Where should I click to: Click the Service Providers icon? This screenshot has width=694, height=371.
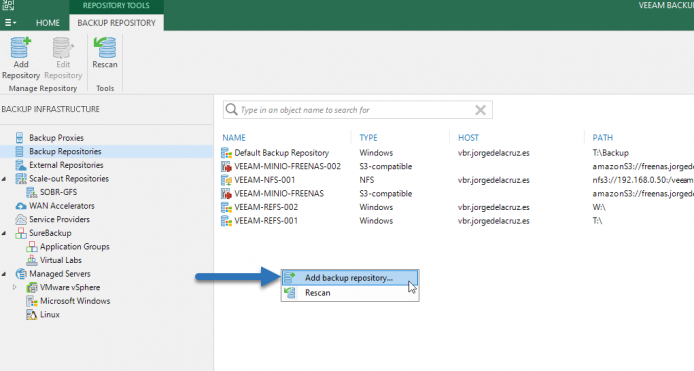[x=21, y=220]
